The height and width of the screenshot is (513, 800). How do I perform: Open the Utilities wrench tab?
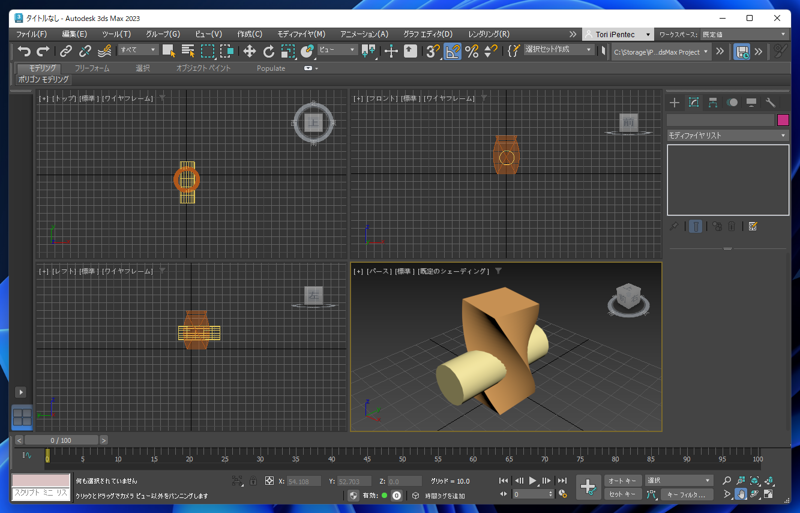tap(770, 103)
